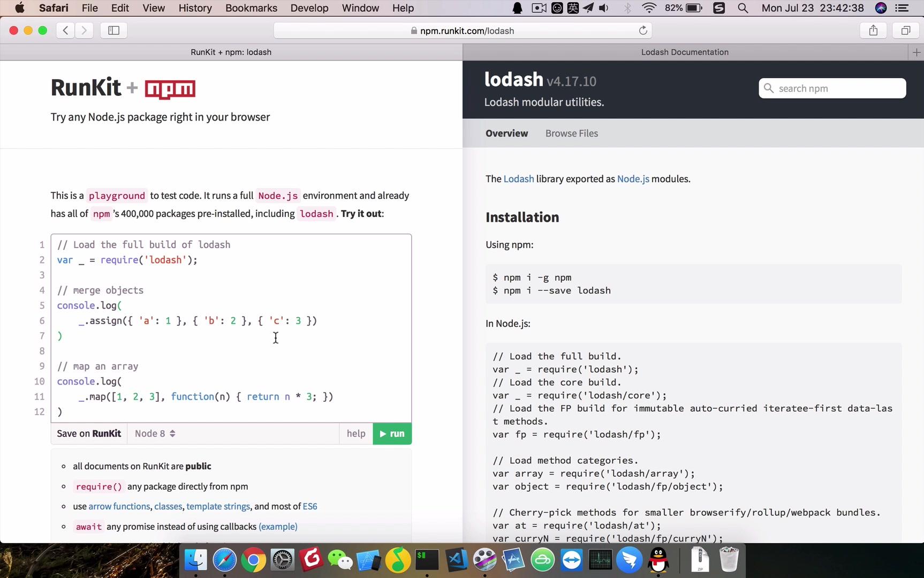The width and height of the screenshot is (924, 578).
Task: Open the Bookmarks menu
Action: click(251, 8)
